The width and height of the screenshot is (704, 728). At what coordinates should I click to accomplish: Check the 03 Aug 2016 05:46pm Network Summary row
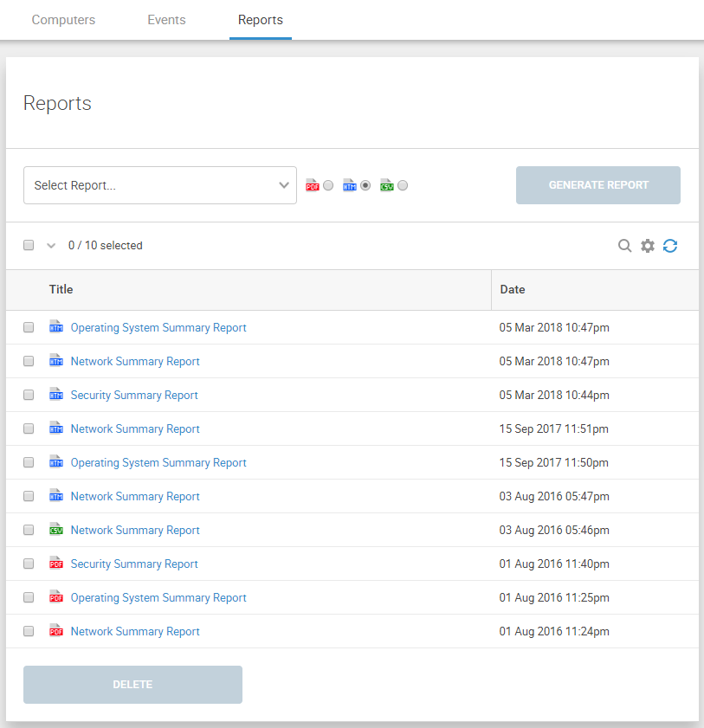[x=29, y=530]
